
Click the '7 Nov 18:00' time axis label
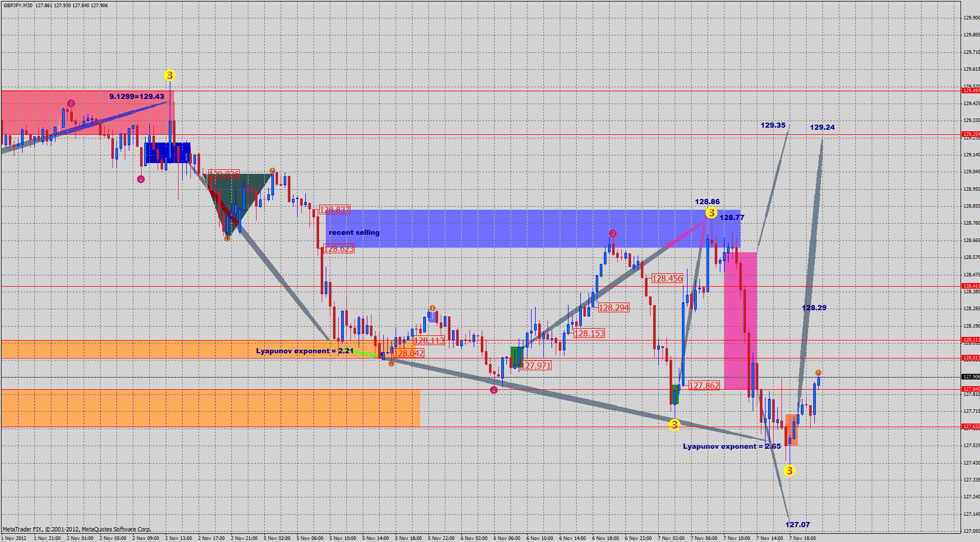pyautogui.click(x=802, y=538)
